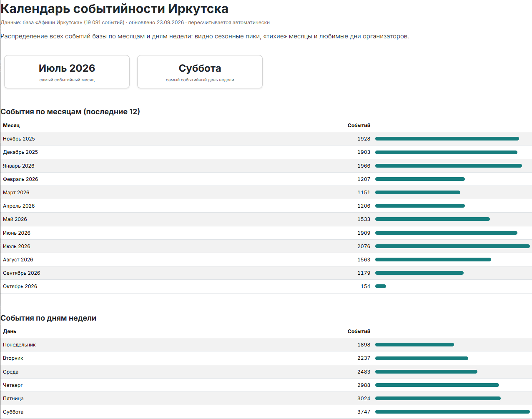This screenshot has width=532, height=419.
Task: Click the value 1533 for Май 2026
Action: [x=364, y=219]
